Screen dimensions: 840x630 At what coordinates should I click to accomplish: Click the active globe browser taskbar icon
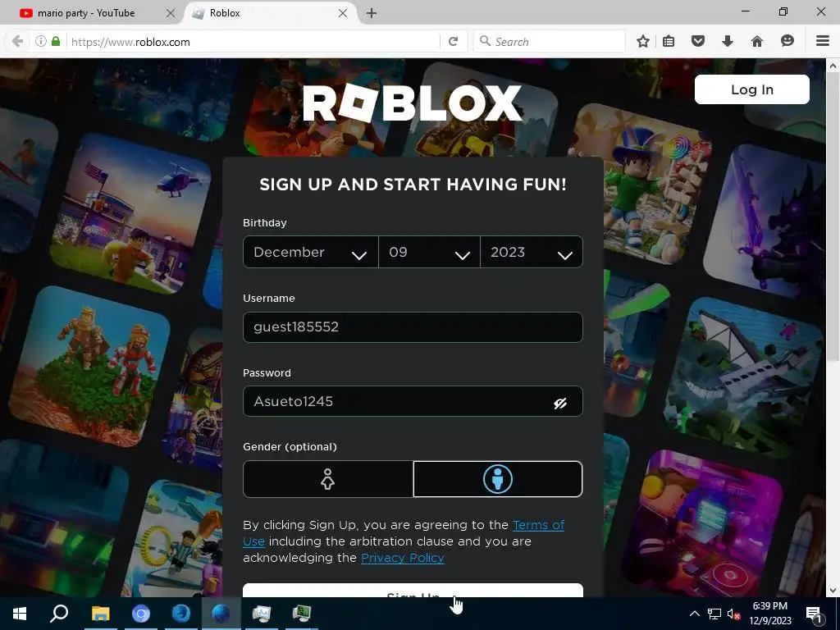coord(221,614)
